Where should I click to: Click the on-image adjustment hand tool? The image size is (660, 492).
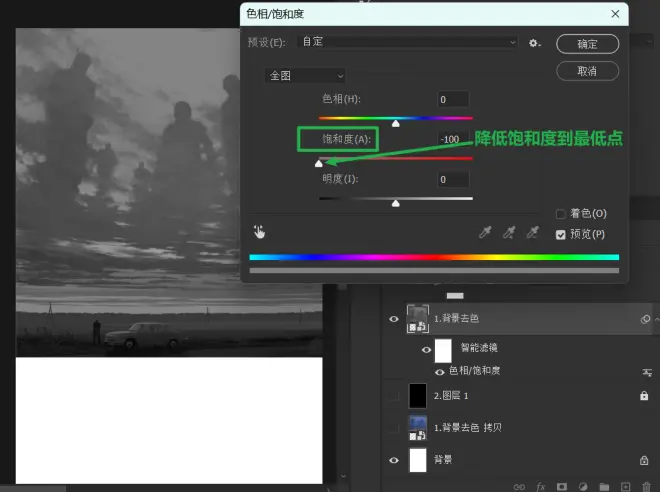click(x=259, y=231)
